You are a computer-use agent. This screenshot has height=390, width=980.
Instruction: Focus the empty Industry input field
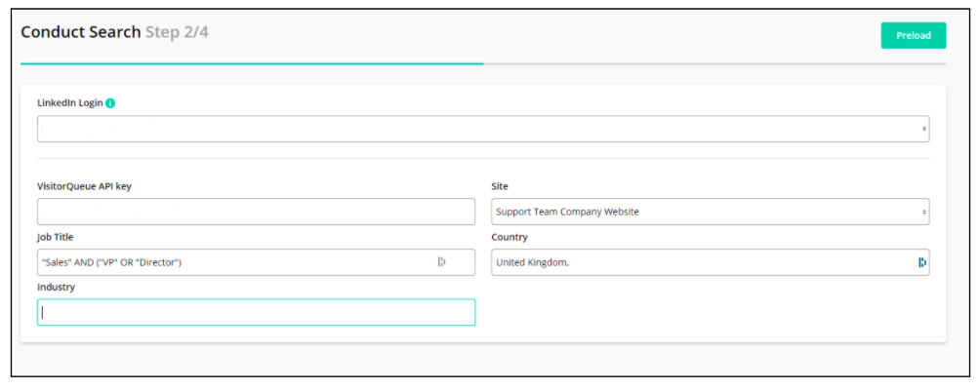[x=257, y=312]
